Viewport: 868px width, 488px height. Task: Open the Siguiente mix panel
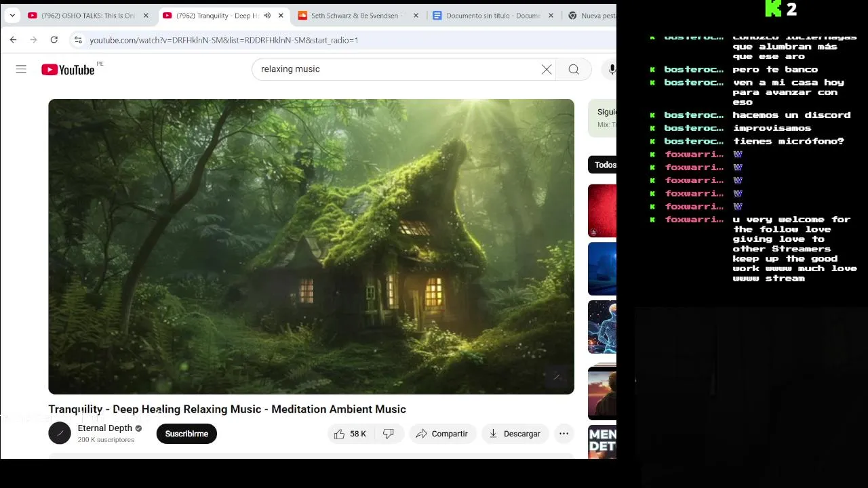tap(603, 118)
